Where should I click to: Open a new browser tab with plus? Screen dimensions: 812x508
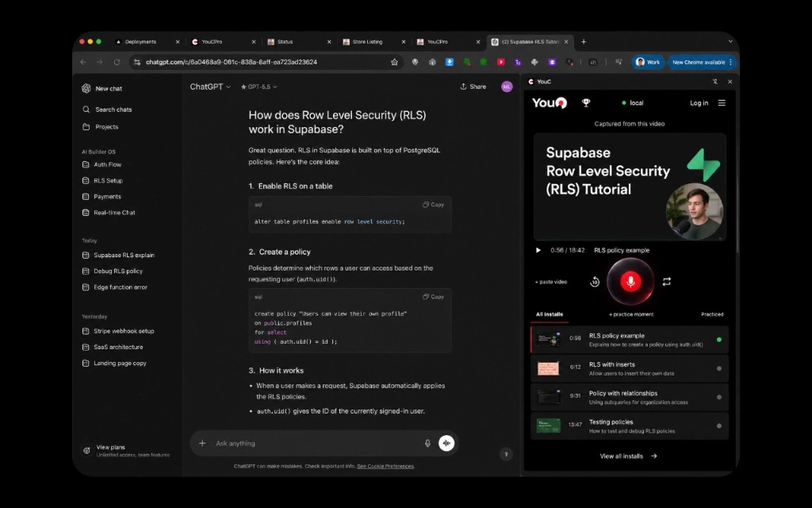584,42
